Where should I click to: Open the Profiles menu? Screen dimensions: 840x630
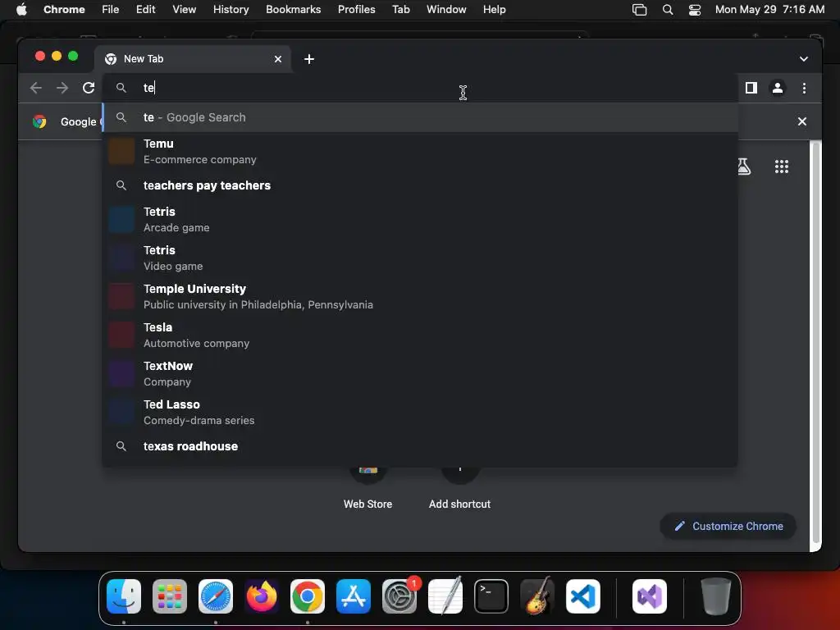coord(356,9)
